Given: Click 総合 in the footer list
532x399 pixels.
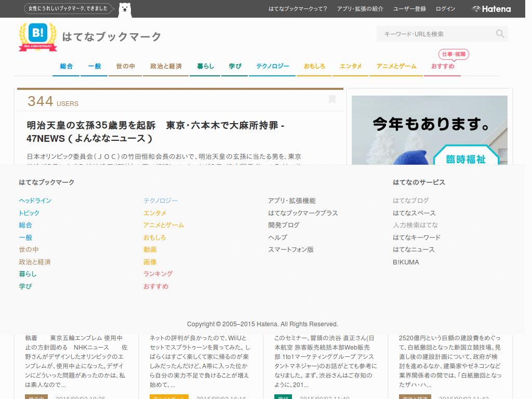Looking at the screenshot, I should tap(25, 225).
